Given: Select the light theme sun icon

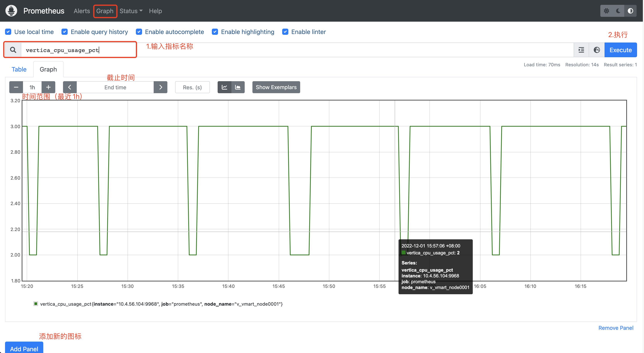Looking at the screenshot, I should point(606,11).
